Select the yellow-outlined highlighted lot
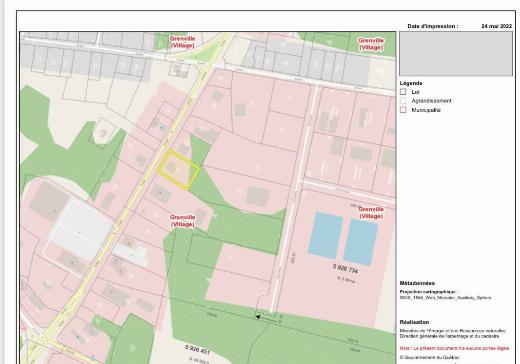The width and height of the screenshot is (520, 364). coord(178,169)
